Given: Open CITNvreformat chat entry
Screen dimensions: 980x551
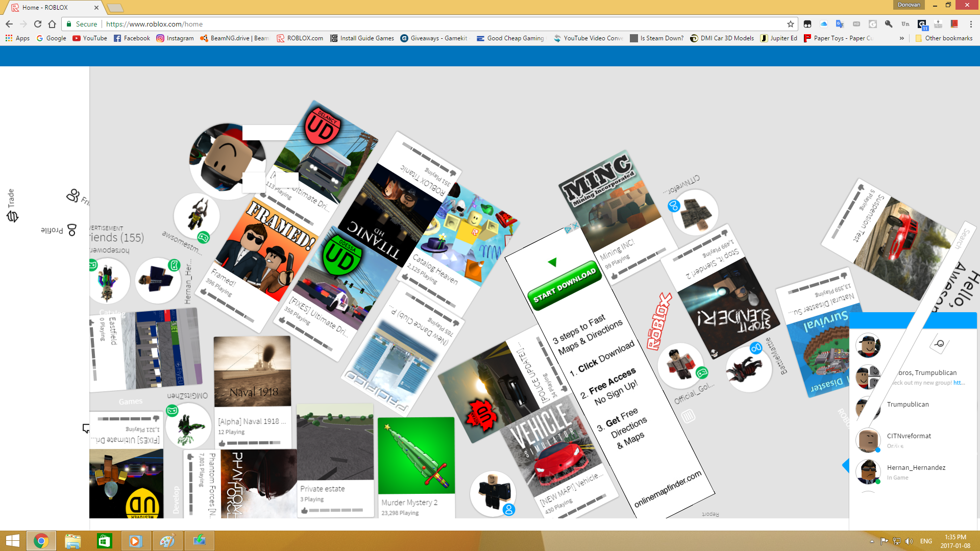Looking at the screenshot, I should point(913,440).
